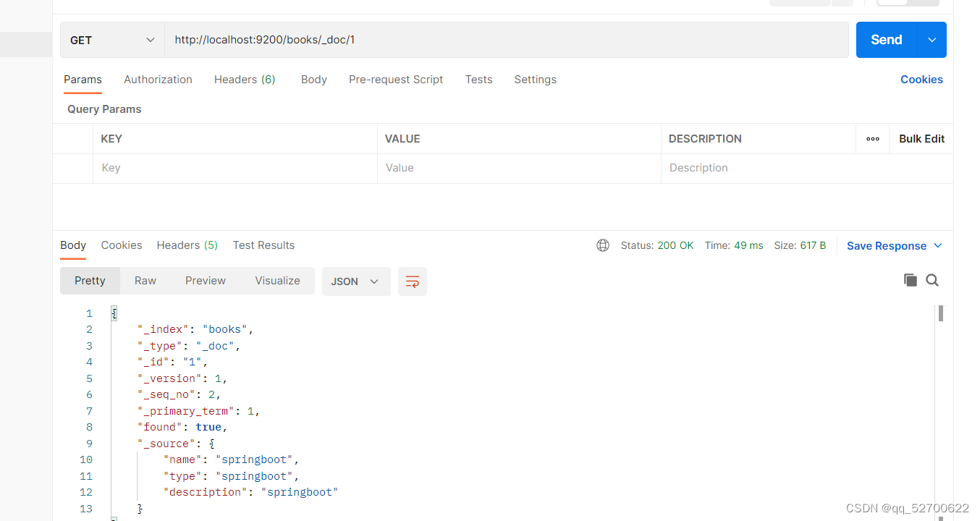Click the request URL input field

(507, 40)
